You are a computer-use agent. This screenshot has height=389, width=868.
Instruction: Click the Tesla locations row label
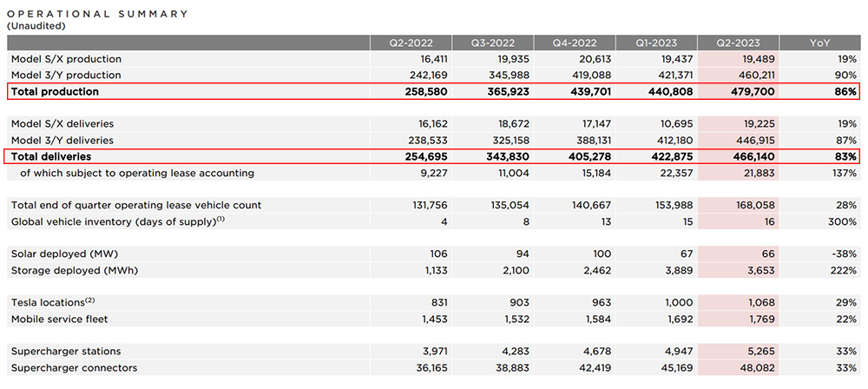(x=53, y=302)
